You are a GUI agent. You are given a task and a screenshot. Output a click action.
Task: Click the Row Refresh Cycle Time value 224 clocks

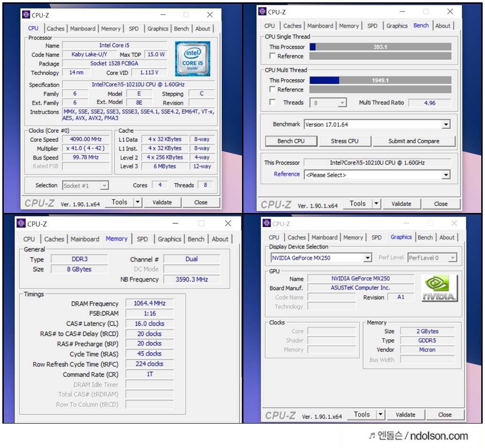tap(150, 364)
